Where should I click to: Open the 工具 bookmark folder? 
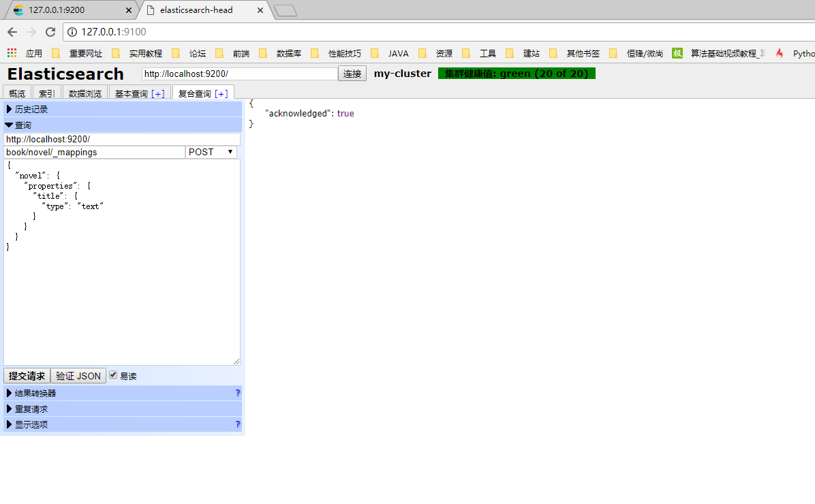pyautogui.click(x=479, y=54)
